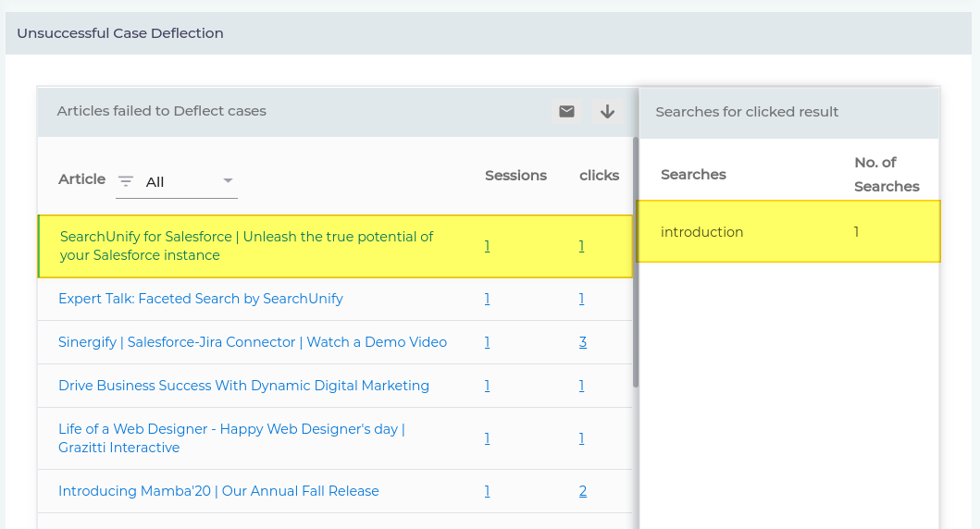Click the download arrow icon
Screen dimensions: 980x529
[607, 111]
